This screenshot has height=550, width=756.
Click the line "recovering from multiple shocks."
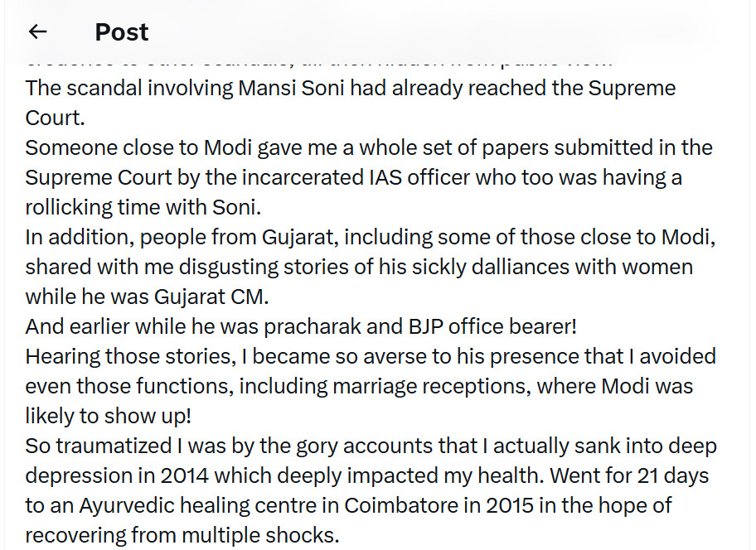(182, 535)
